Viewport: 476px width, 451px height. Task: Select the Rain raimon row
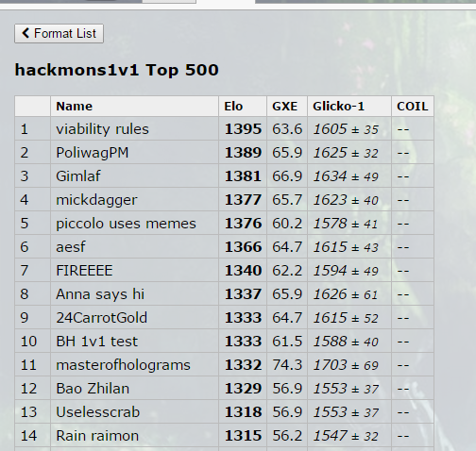(x=224, y=435)
